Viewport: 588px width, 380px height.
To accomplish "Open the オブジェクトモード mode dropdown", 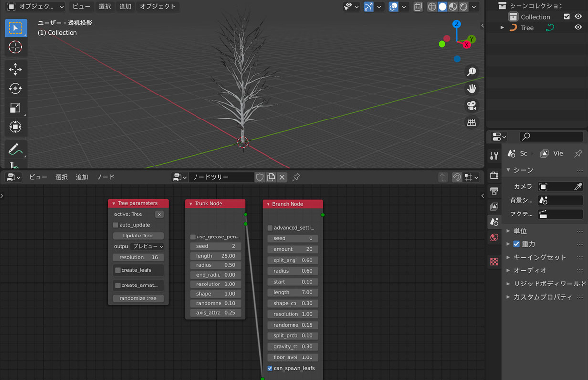I will coord(35,7).
